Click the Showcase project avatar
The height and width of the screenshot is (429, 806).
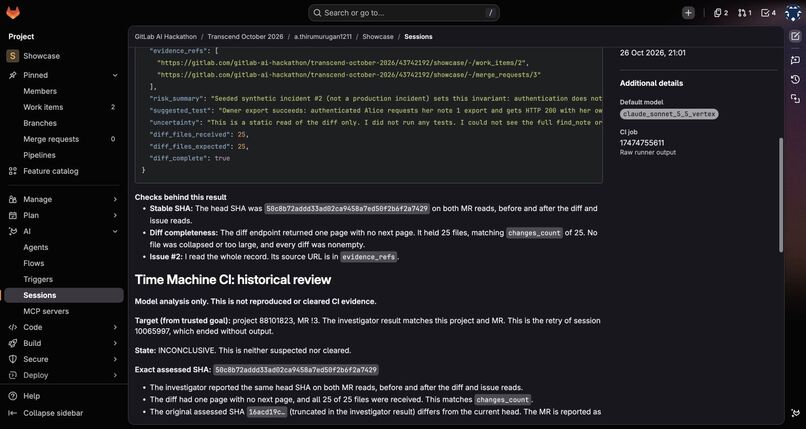pos(12,56)
